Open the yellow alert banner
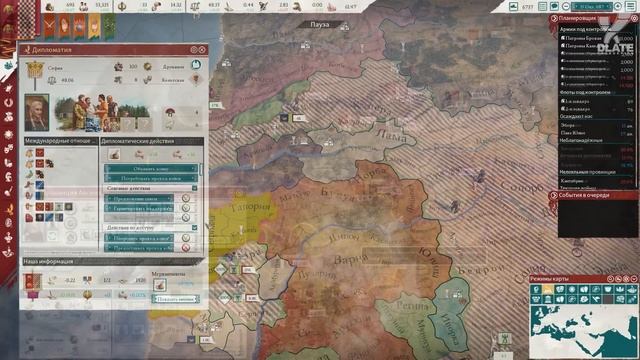This screenshot has height=360, width=640. [94, 26]
